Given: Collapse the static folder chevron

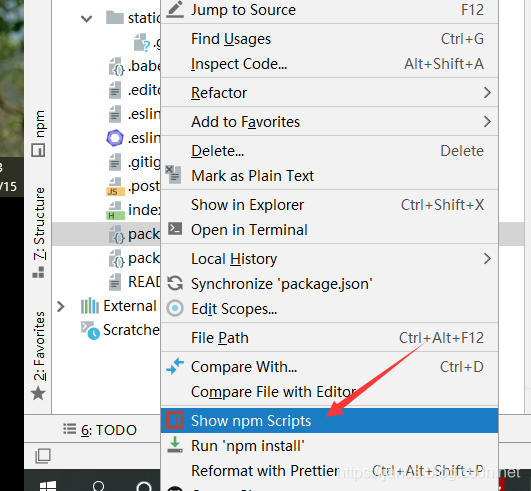Looking at the screenshot, I should pyautogui.click(x=87, y=18).
